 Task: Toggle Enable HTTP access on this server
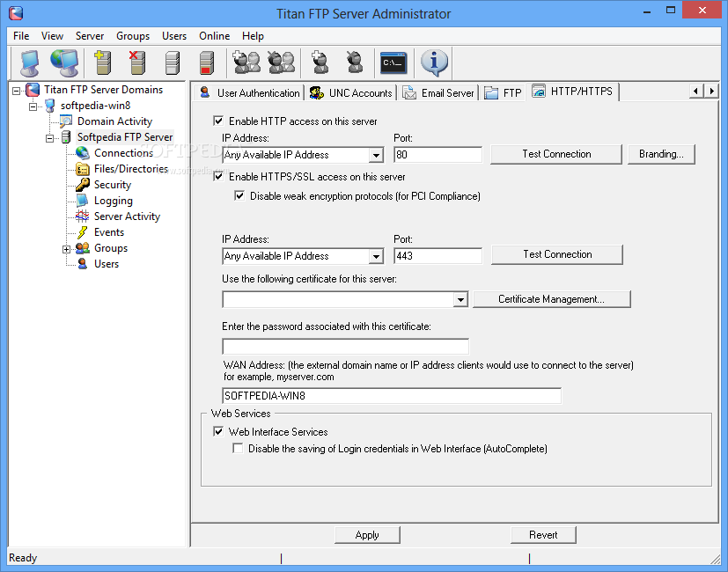click(x=218, y=121)
